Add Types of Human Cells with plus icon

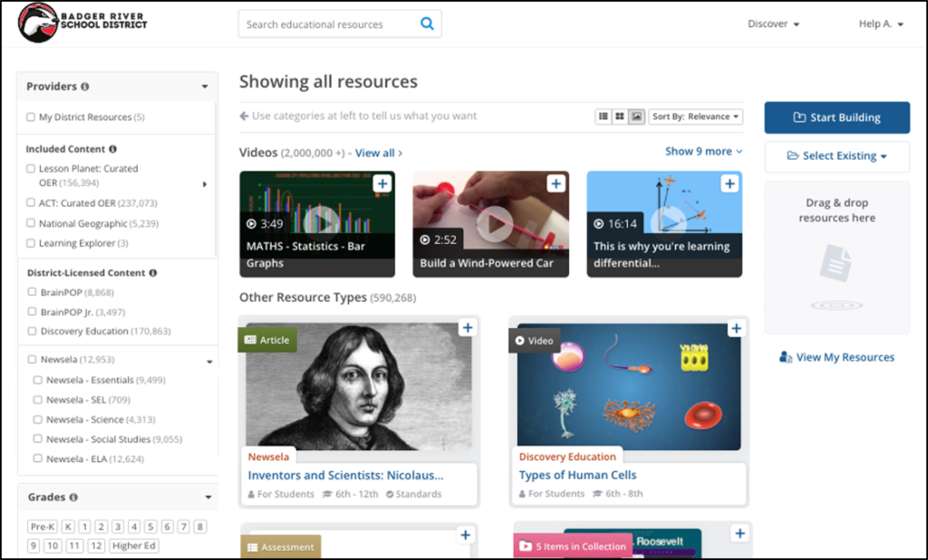pyautogui.click(x=736, y=328)
